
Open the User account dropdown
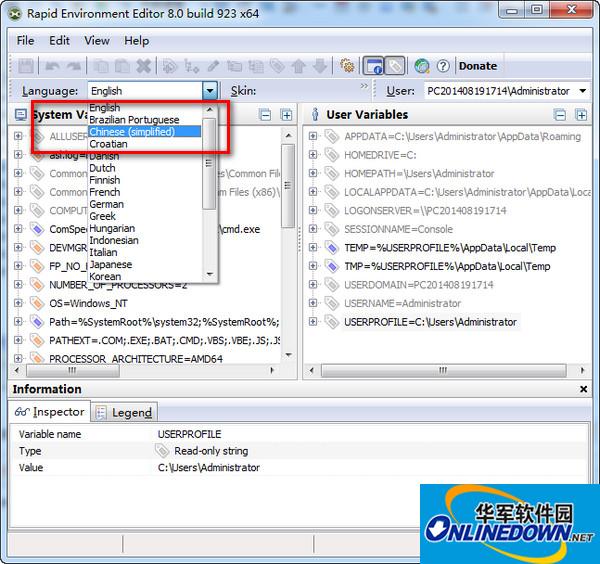(x=582, y=91)
